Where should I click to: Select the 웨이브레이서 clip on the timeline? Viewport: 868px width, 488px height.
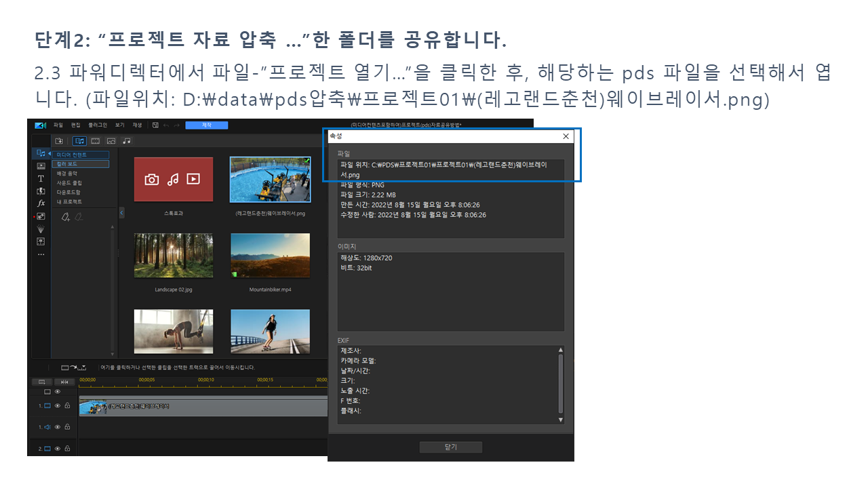click(x=203, y=406)
